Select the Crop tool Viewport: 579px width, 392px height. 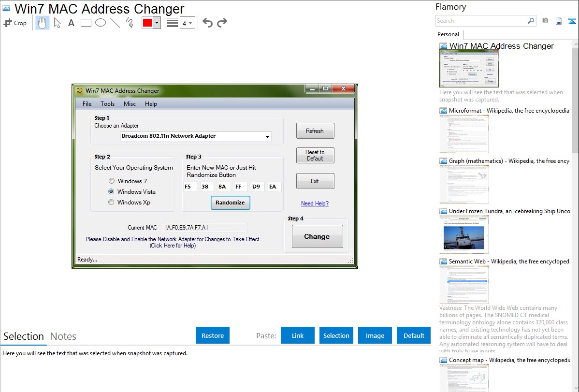[x=15, y=23]
